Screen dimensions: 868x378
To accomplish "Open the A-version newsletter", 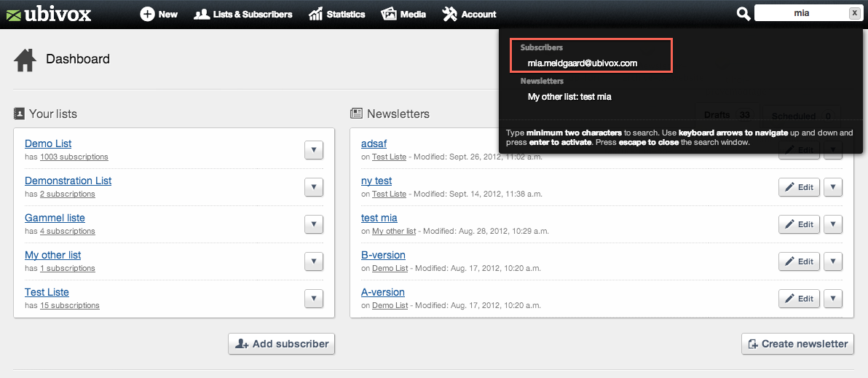I will coord(383,292).
